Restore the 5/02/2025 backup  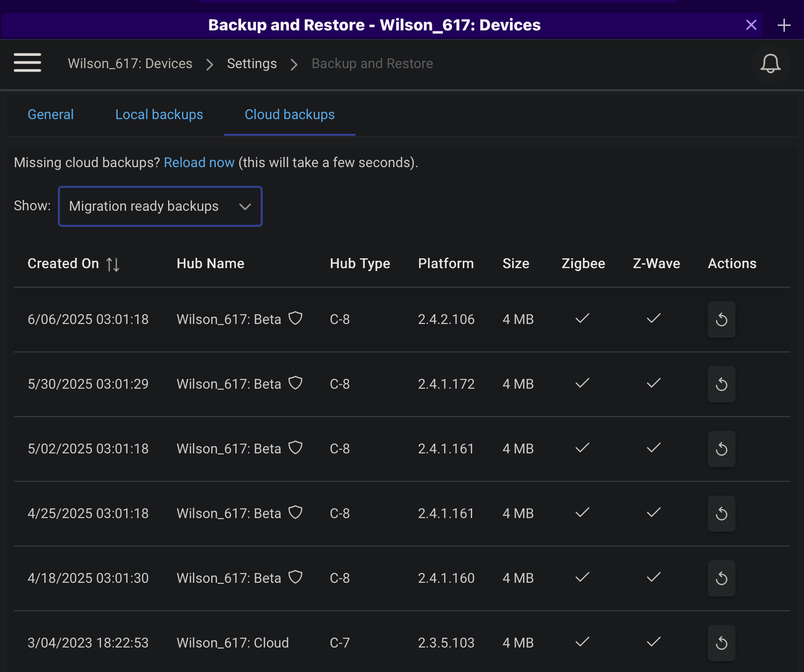(x=721, y=449)
